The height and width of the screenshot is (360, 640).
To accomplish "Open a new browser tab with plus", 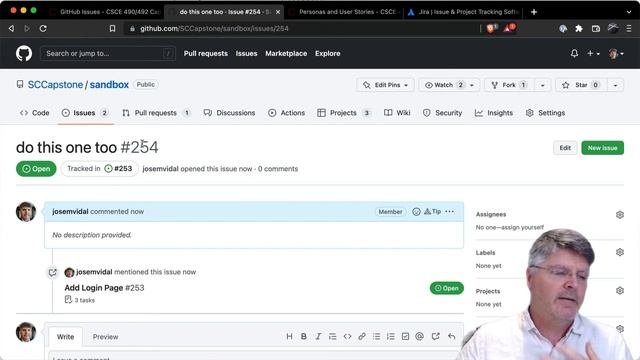I will pos(534,12).
